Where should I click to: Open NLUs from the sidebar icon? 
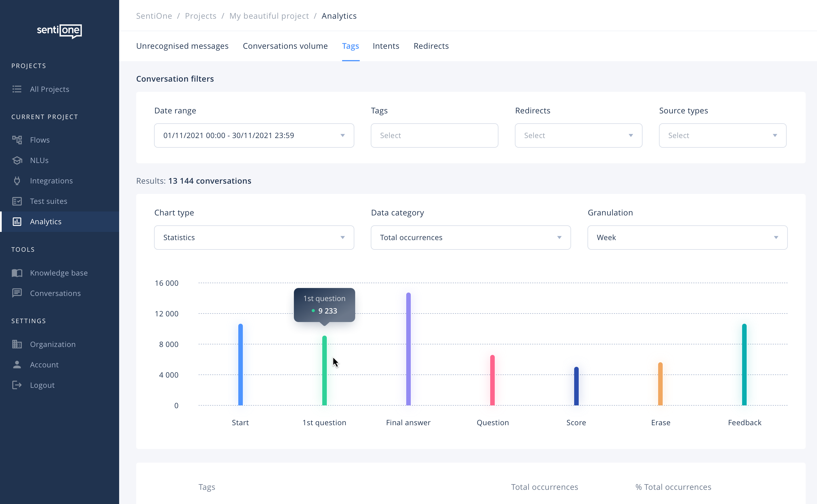[17, 160]
